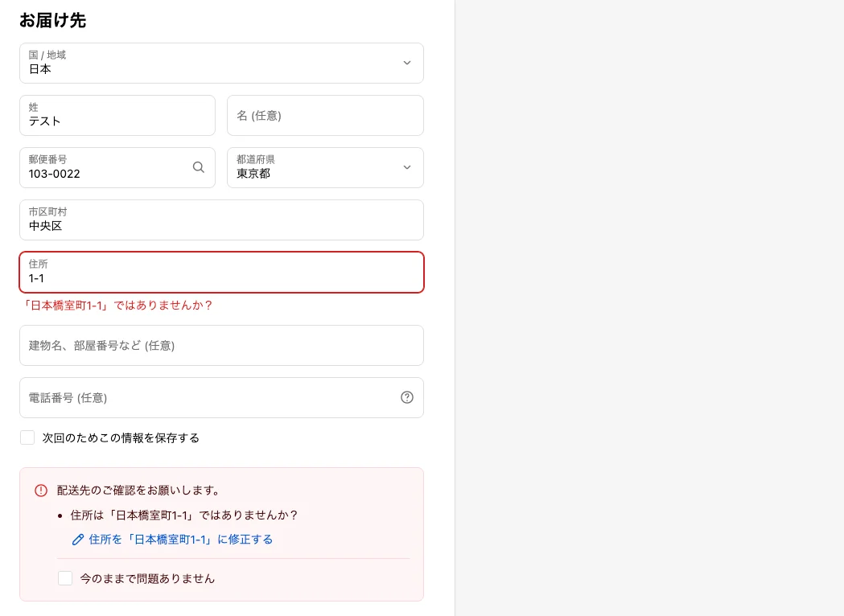This screenshot has height=616, width=844.
Task: Check 今のままで問題ありません
Action: pos(65,578)
